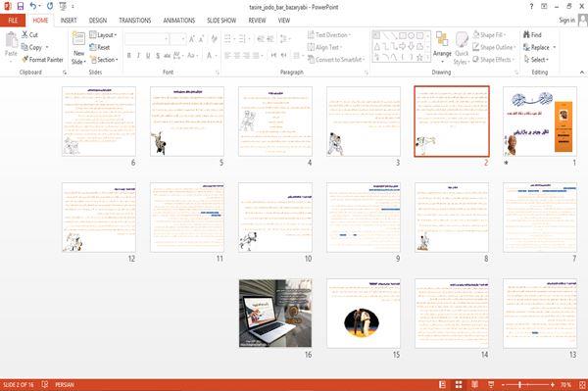Open the Align Text dropdown

coord(324,47)
